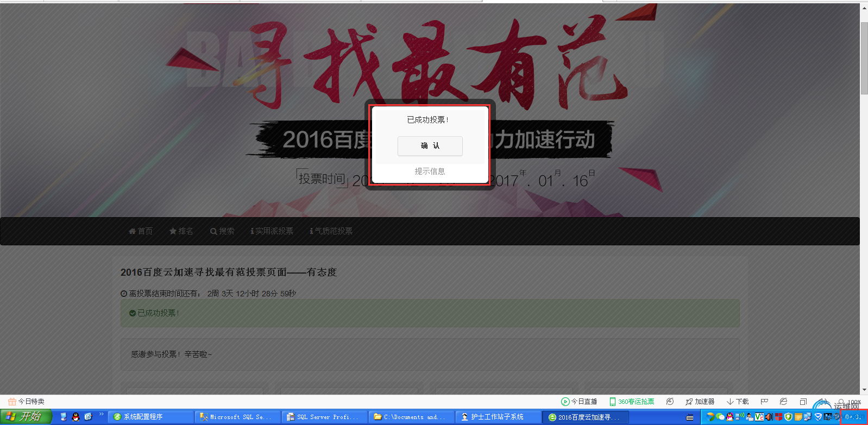Open the WeChat icon in system tray
Screen dimensions: 868x425
(720, 417)
